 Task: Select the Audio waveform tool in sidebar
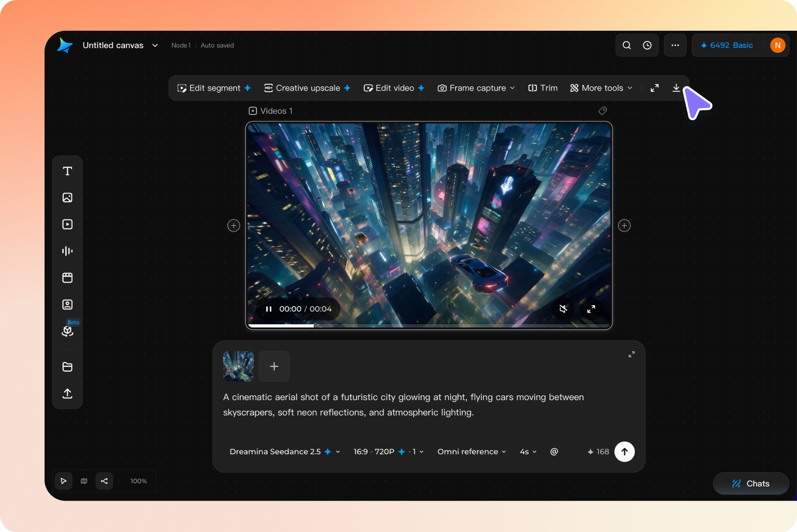(67, 251)
